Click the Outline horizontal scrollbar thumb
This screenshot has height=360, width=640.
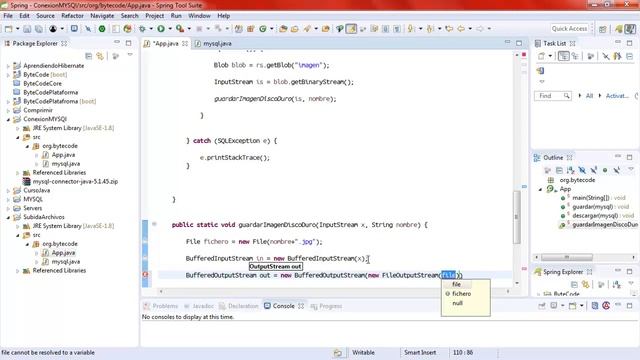click(567, 257)
